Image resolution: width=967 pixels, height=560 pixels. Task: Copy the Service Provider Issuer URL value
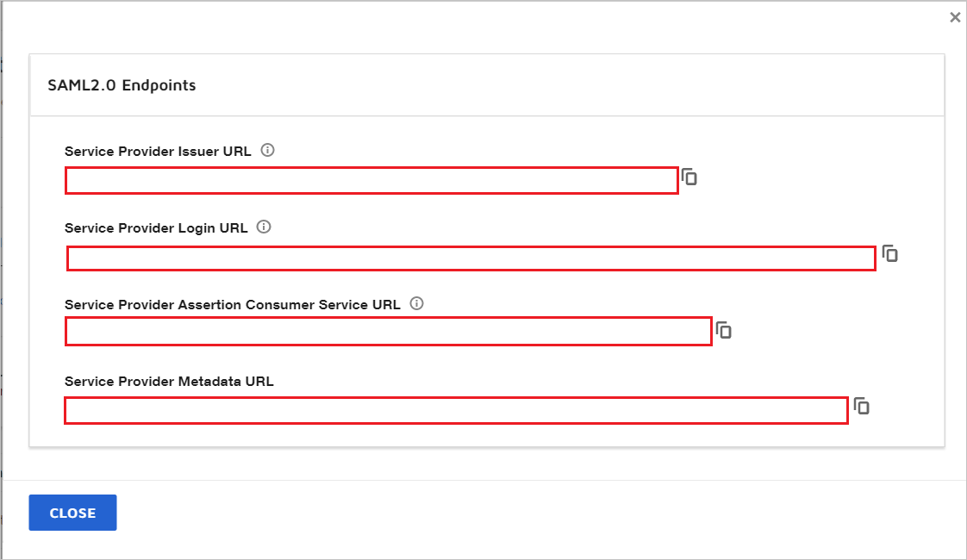click(690, 177)
